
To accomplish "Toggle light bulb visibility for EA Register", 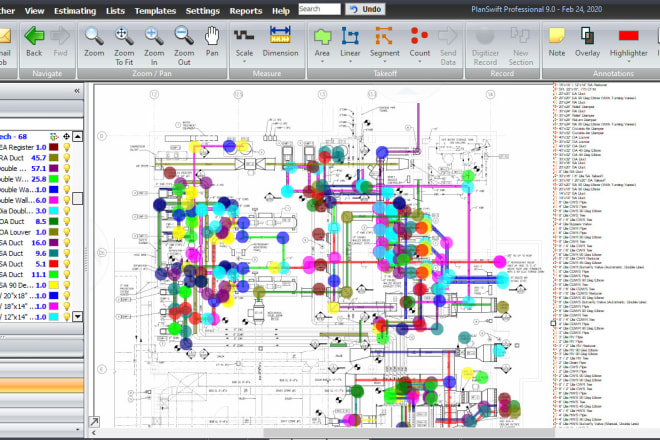I will pyautogui.click(x=69, y=147).
